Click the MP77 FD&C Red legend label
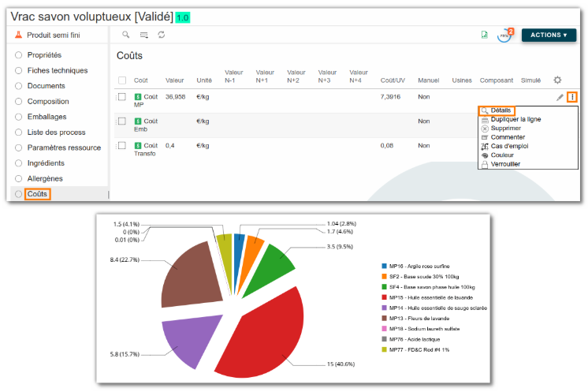The width and height of the screenshot is (588, 392). [x=419, y=349]
